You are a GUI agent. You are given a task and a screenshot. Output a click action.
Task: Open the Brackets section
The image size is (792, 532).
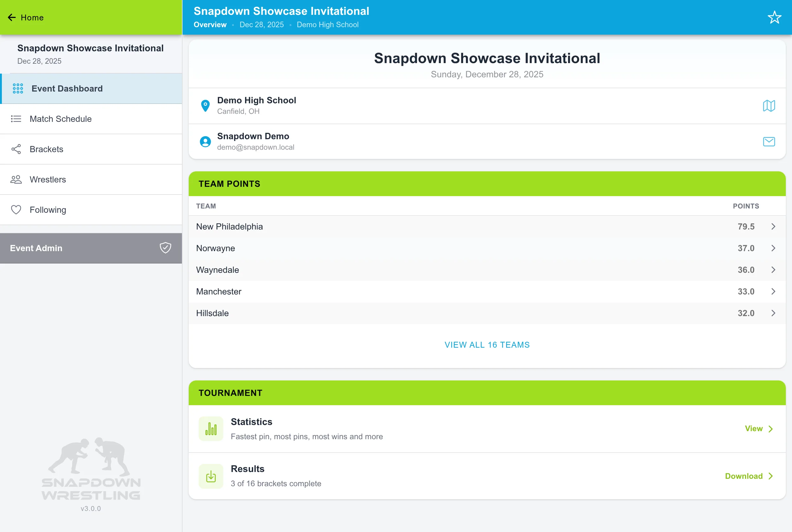click(x=91, y=149)
